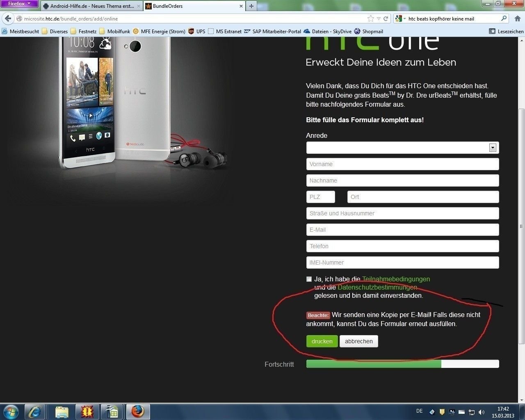Click the page vertical scrollbar
Viewport: 525px width, 420px height.
coord(522,226)
